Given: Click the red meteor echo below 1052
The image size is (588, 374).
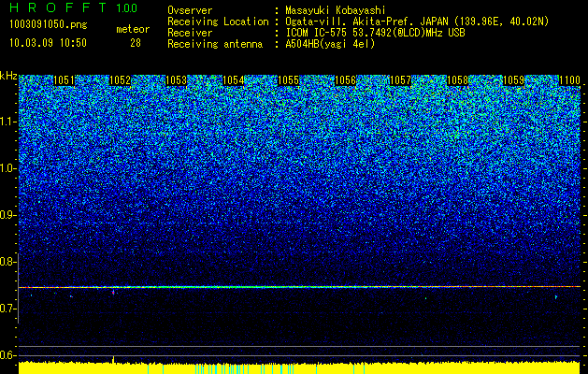Looking at the screenshot, I should [113, 292].
